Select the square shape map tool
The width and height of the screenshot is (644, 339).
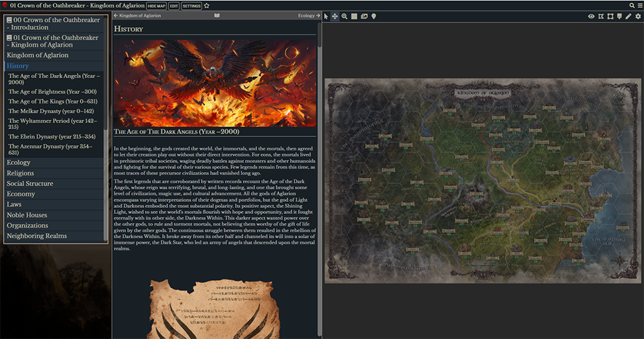(x=354, y=16)
